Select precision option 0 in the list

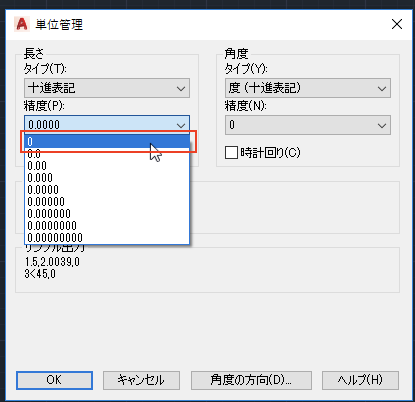[x=107, y=142]
